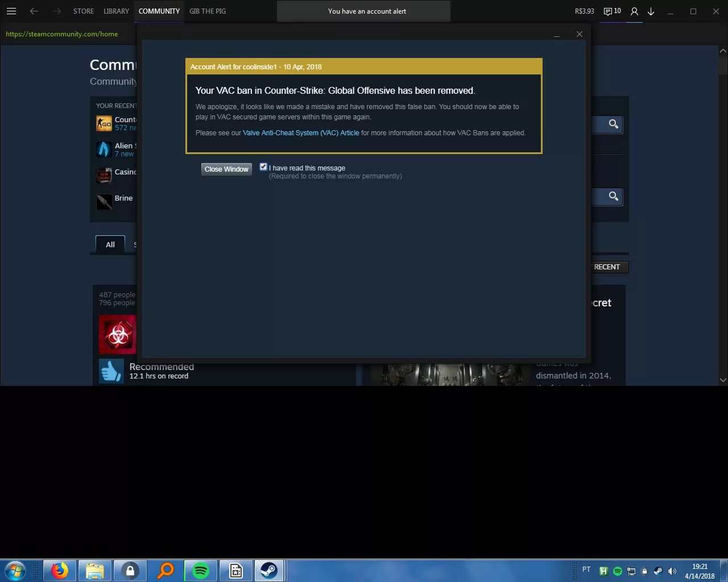
Task: Click the Alien Swarm game icon
Action: 104,149
